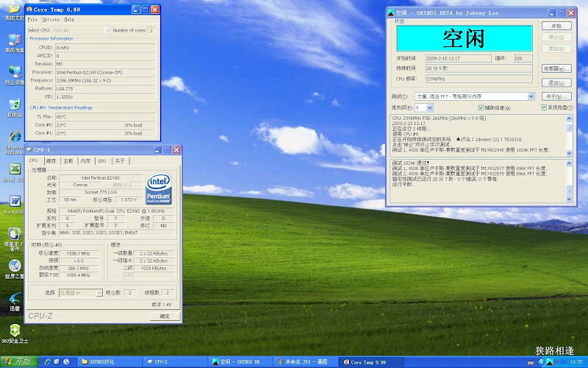The image size is (588, 368).
Task: Expand the ORTHOS test type dropdown
Action: (x=531, y=96)
